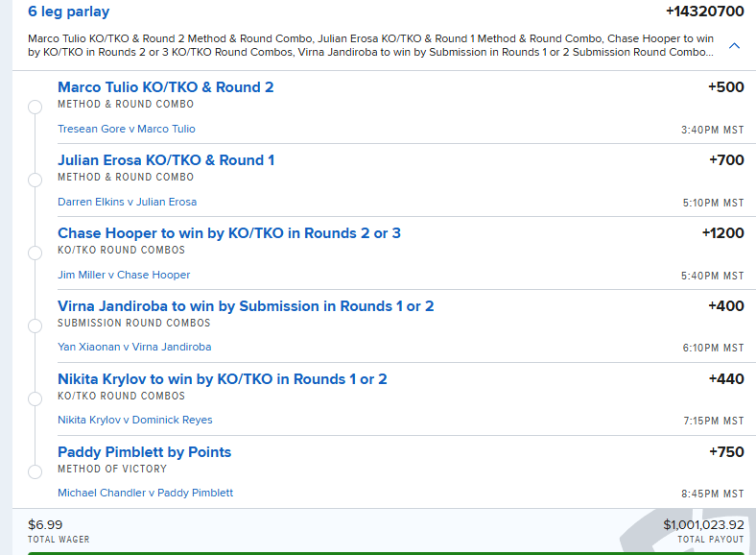Click the 7:15PM MST start time

pos(714,421)
